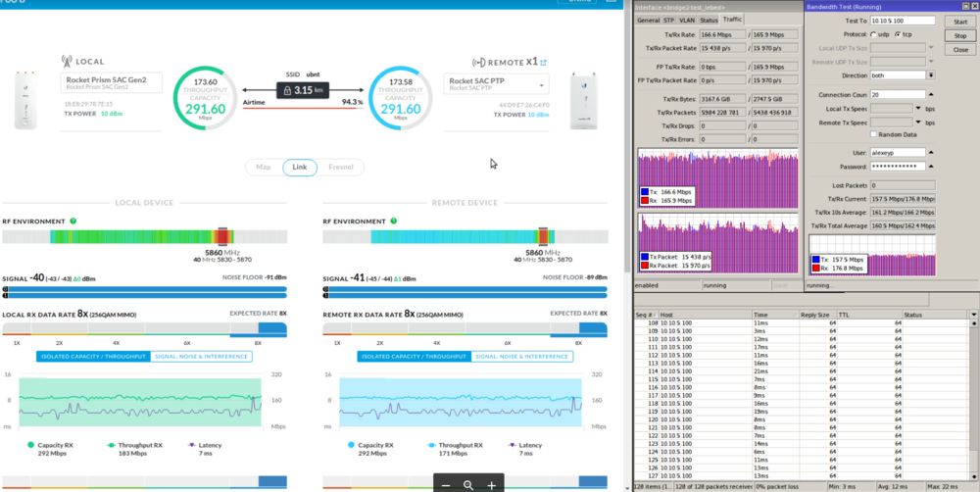The width and height of the screenshot is (980, 492).
Task: Enable the Random Data checkbox
Action: pos(873,134)
